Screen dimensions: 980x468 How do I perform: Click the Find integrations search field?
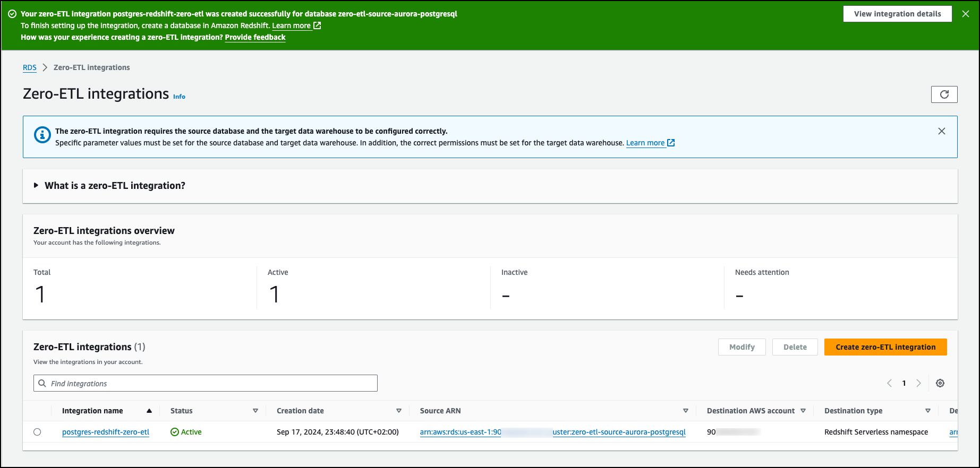coord(206,383)
